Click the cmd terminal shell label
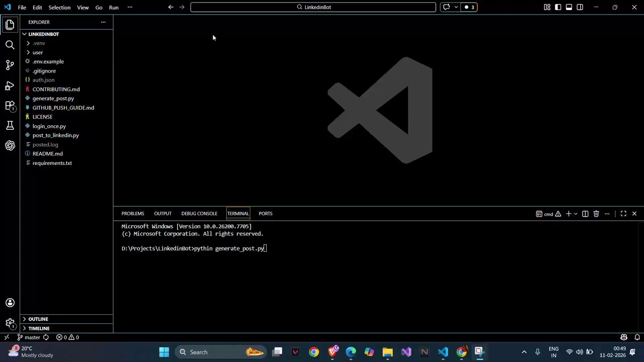 tap(545, 214)
